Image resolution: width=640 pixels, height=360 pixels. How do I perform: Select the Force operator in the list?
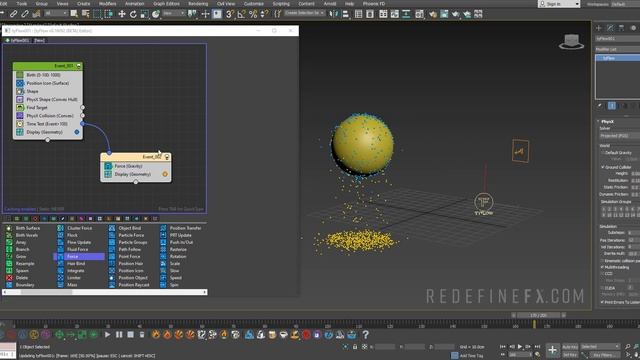[x=79, y=256]
